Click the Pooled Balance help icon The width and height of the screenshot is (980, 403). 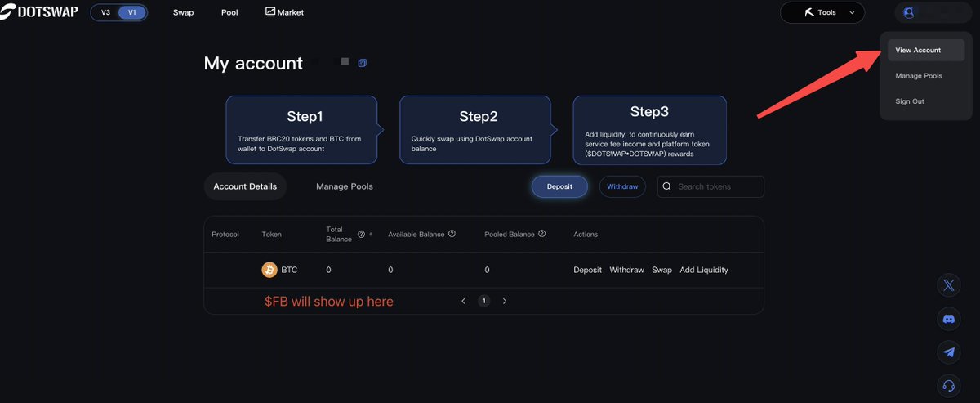541,234
